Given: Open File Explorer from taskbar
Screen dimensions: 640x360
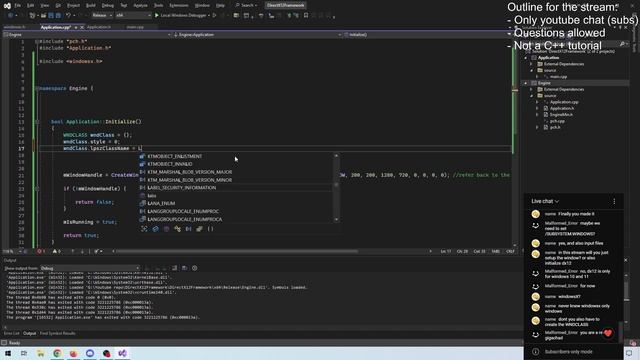Looking at the screenshot, I should point(40,353).
